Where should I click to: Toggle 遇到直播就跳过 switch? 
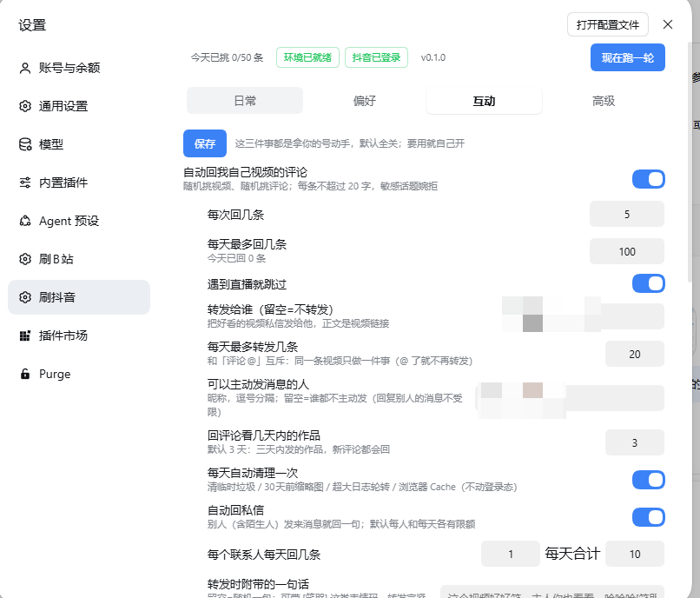click(648, 283)
